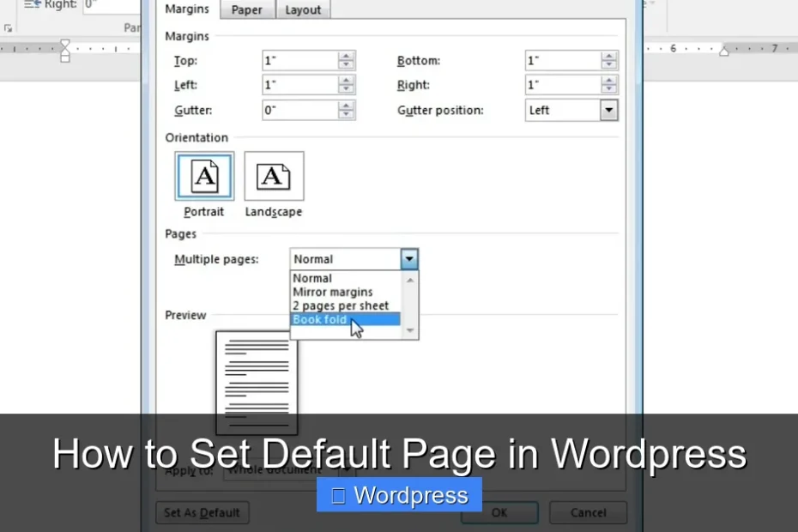Click the Paragraph dialog launcher icon in ribbon

point(8,28)
